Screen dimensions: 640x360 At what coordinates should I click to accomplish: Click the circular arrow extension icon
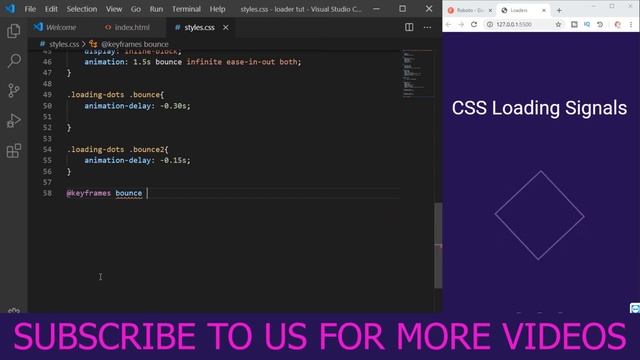[x=600, y=24]
